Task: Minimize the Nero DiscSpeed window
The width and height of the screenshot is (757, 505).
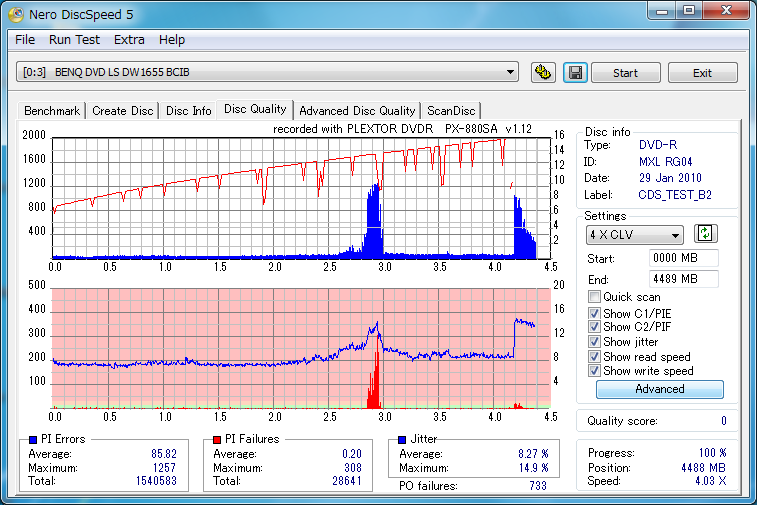Action: tap(660, 10)
